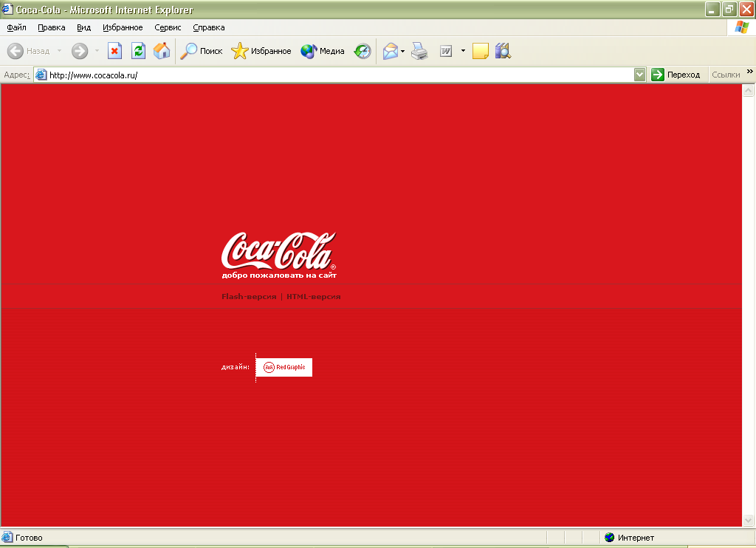This screenshot has width=756, height=548.
Task: Open the Правка menu
Action: click(52, 27)
